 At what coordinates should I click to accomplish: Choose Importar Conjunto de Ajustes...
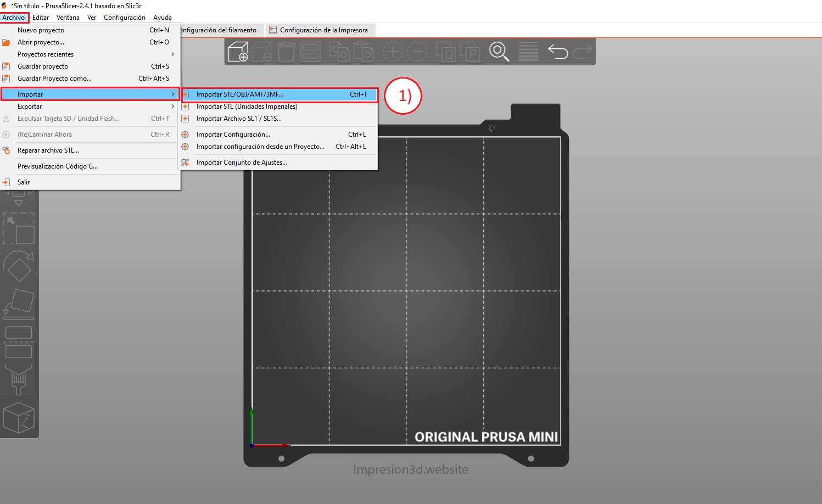[279, 163]
